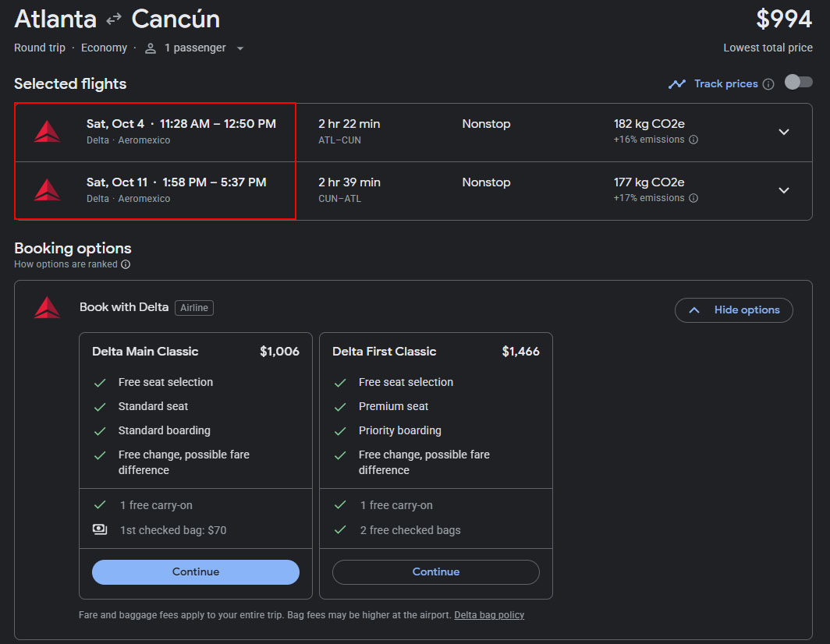Open info icon next to Track prices
This screenshot has height=644, width=830.
tap(768, 84)
